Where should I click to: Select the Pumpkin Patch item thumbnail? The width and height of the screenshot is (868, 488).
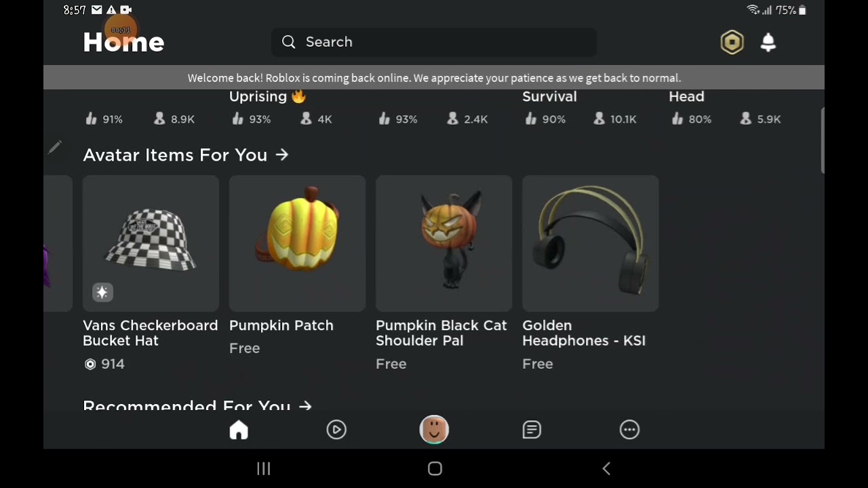[x=297, y=243]
